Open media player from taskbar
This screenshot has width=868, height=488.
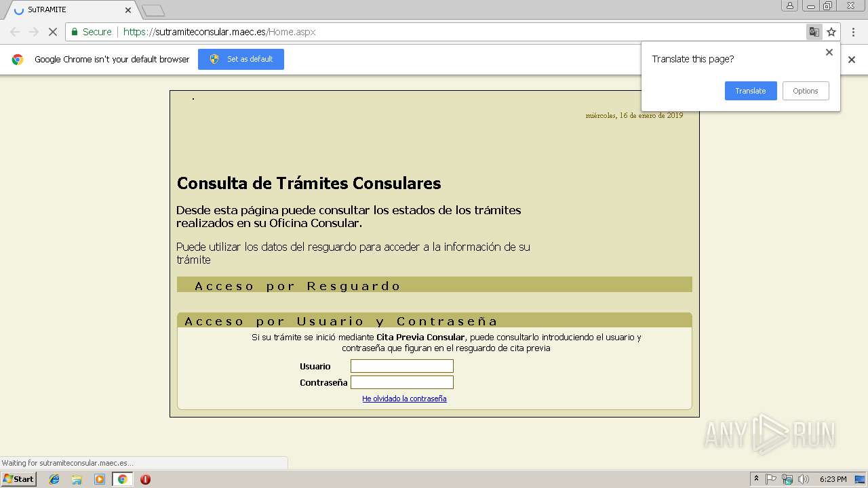tap(100, 479)
